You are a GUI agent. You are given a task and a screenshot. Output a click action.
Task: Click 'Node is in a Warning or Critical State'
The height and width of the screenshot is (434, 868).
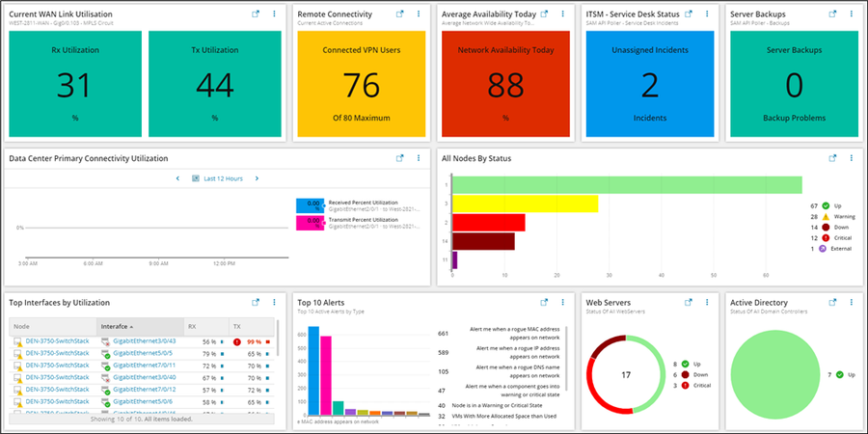point(499,405)
